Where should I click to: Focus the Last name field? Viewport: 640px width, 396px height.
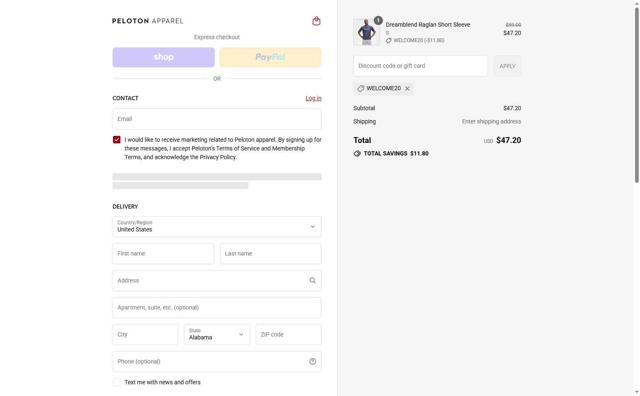click(x=271, y=254)
